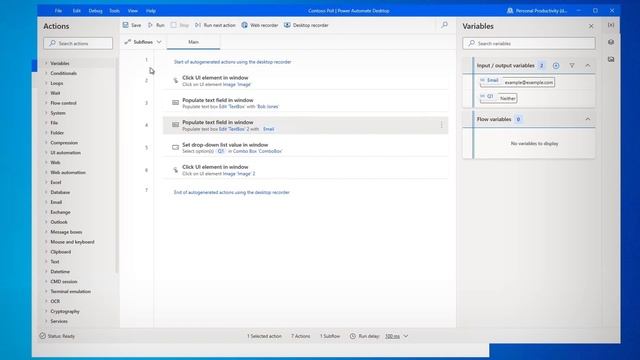This screenshot has height=360, width=640.
Task: Click the textbox icon of action row 3
Action: pos(175,102)
